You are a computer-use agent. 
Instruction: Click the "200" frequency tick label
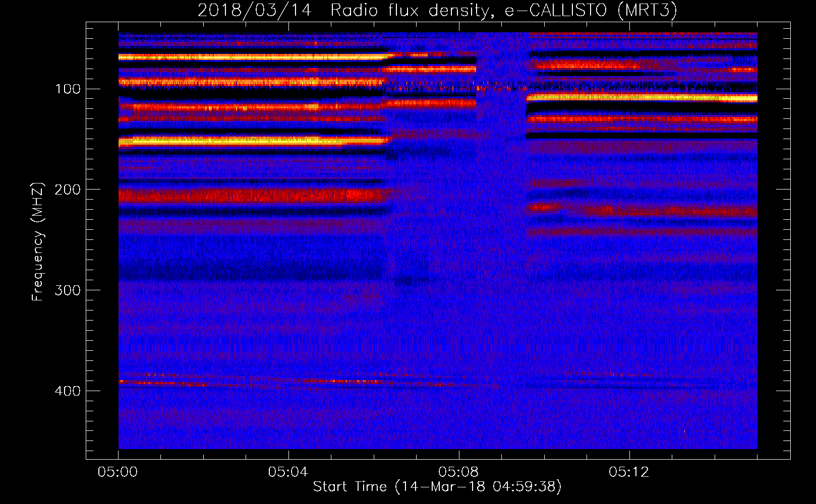click(68, 190)
